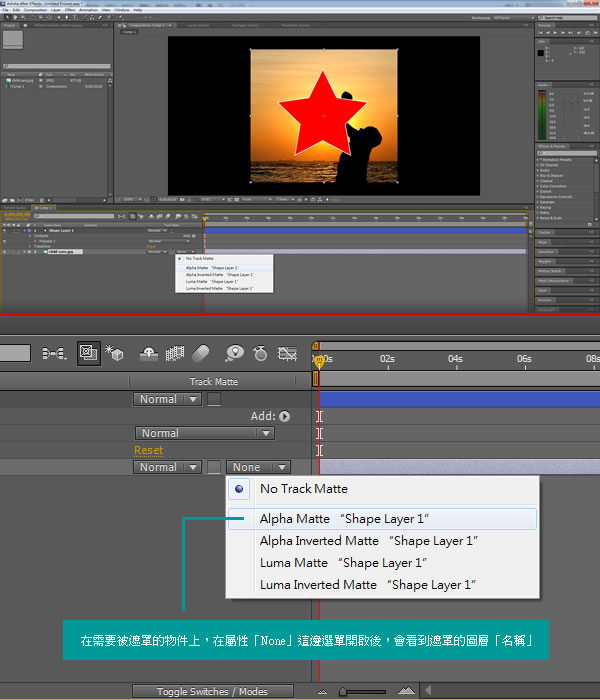600x700 pixels.
Task: Toggle Live Update button in enlarged timeline
Action: pos(88,353)
